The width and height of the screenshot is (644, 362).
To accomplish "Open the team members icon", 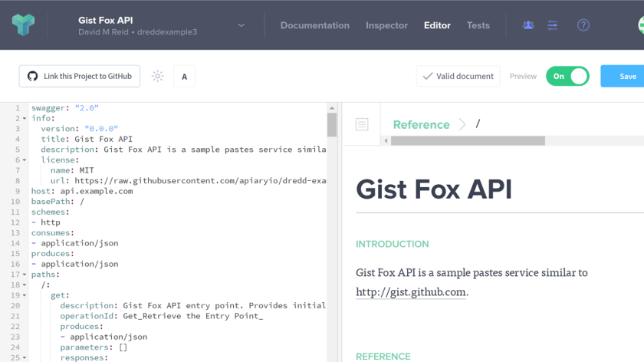I will click(x=528, y=25).
